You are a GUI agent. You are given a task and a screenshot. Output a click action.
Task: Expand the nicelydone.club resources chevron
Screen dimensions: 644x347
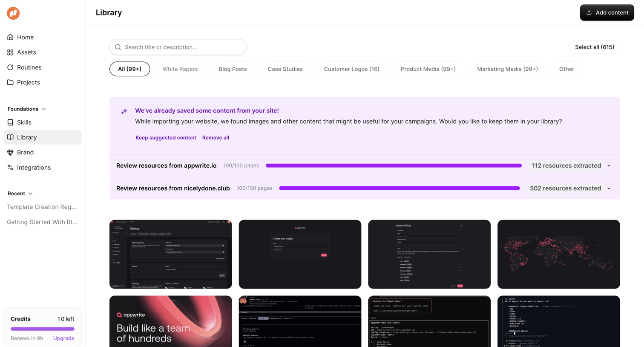[x=609, y=188]
